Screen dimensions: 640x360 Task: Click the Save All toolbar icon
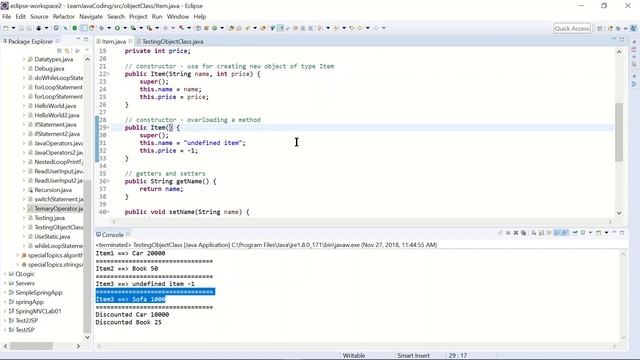point(29,28)
